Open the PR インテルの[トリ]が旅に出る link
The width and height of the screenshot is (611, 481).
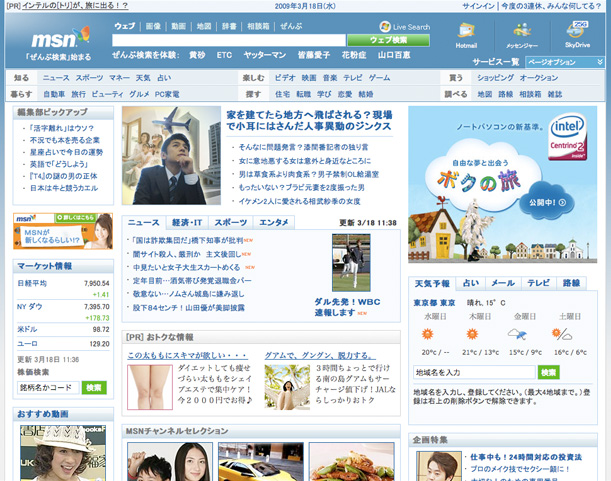pyautogui.click(x=75, y=6)
